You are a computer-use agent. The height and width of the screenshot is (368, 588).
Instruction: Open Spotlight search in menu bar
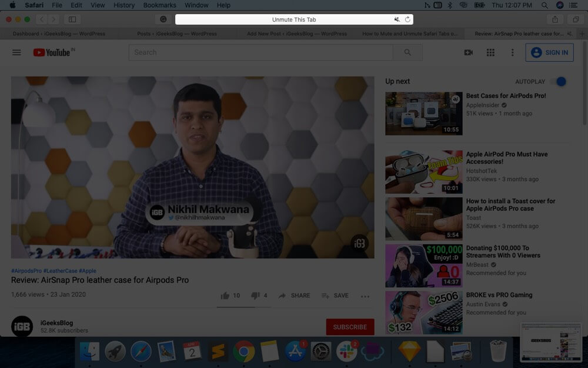click(x=544, y=5)
